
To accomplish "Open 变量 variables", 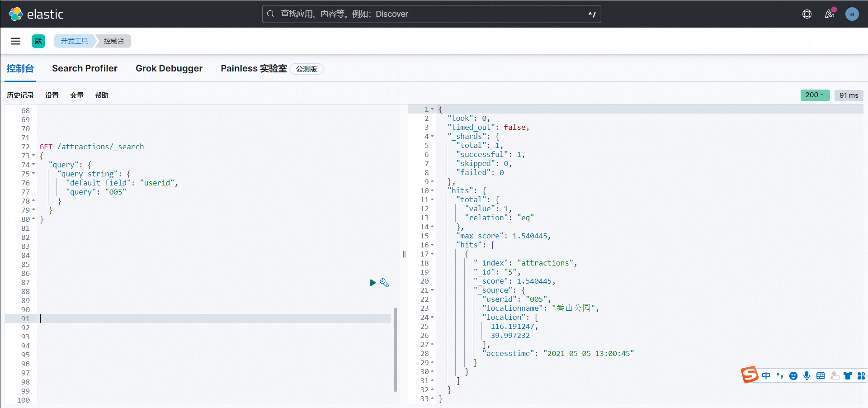I will [77, 95].
